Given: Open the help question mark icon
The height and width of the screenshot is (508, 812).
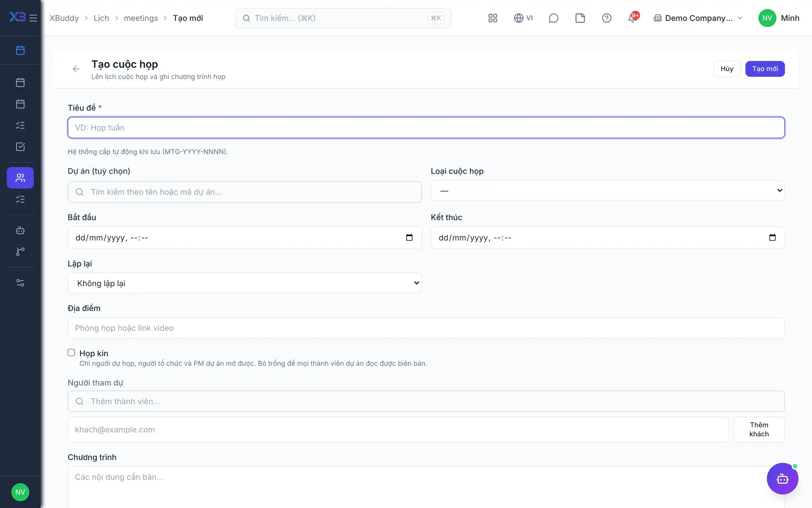Looking at the screenshot, I should click(606, 18).
